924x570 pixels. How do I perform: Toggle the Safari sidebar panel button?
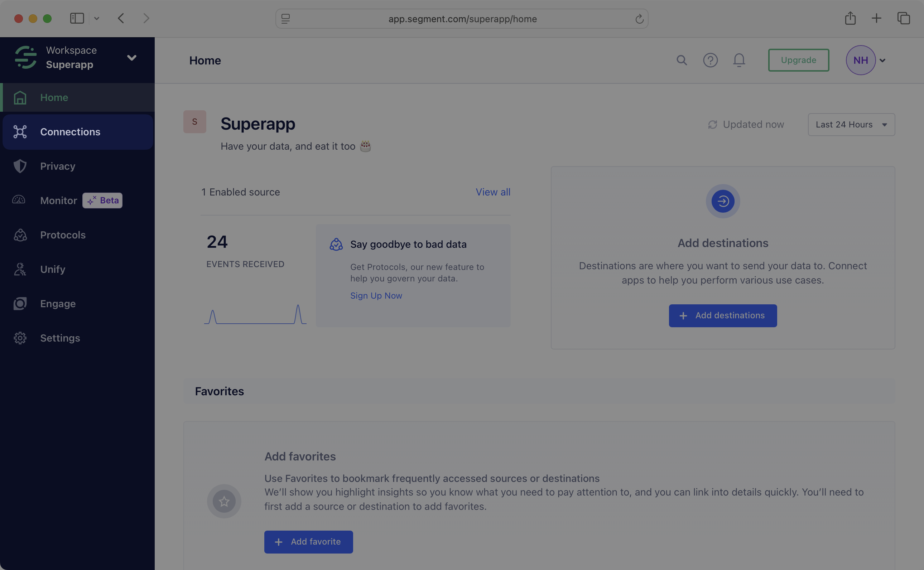tap(77, 18)
